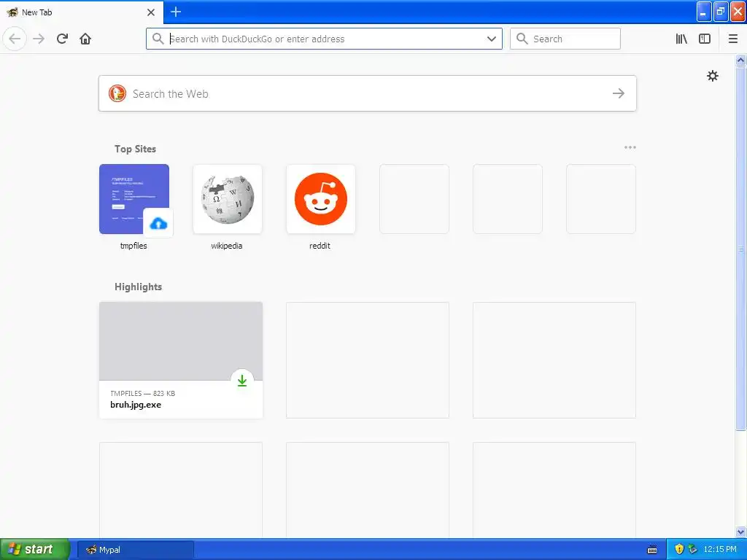Click the network connection tray icon
The width and height of the screenshot is (747, 560).
coord(692,549)
